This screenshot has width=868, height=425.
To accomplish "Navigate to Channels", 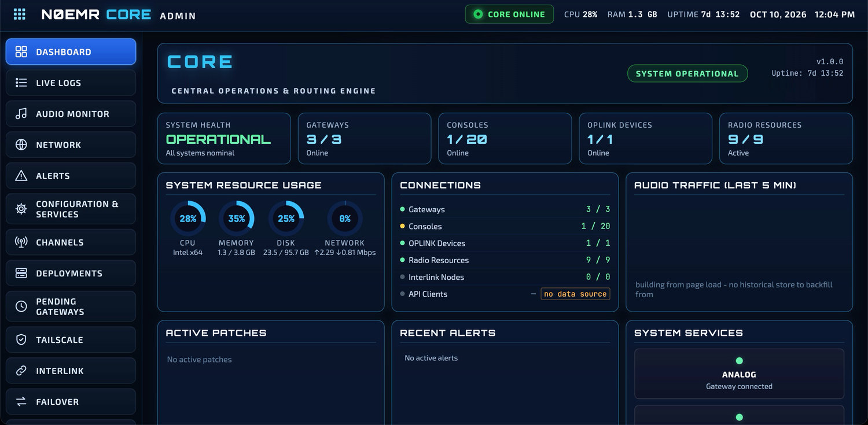I will tap(71, 242).
